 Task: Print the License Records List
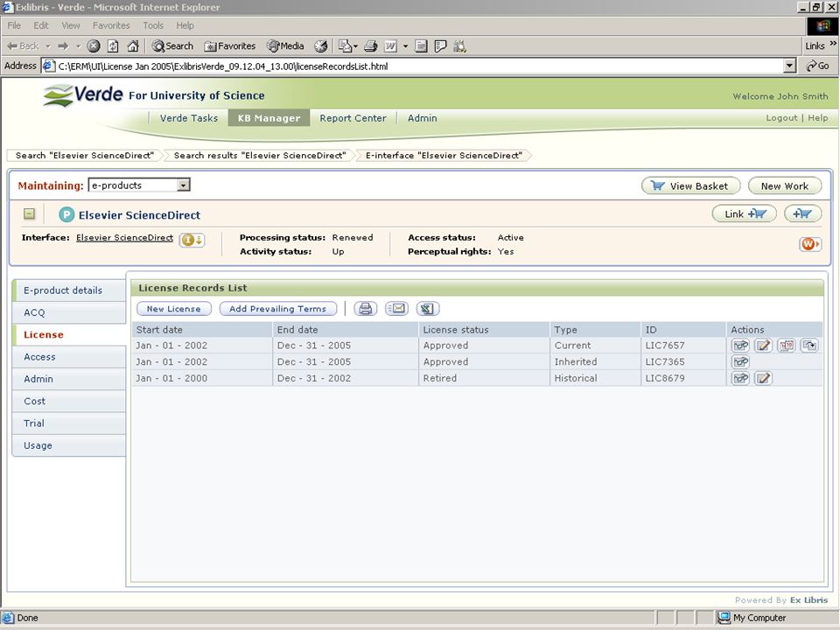[x=366, y=309]
